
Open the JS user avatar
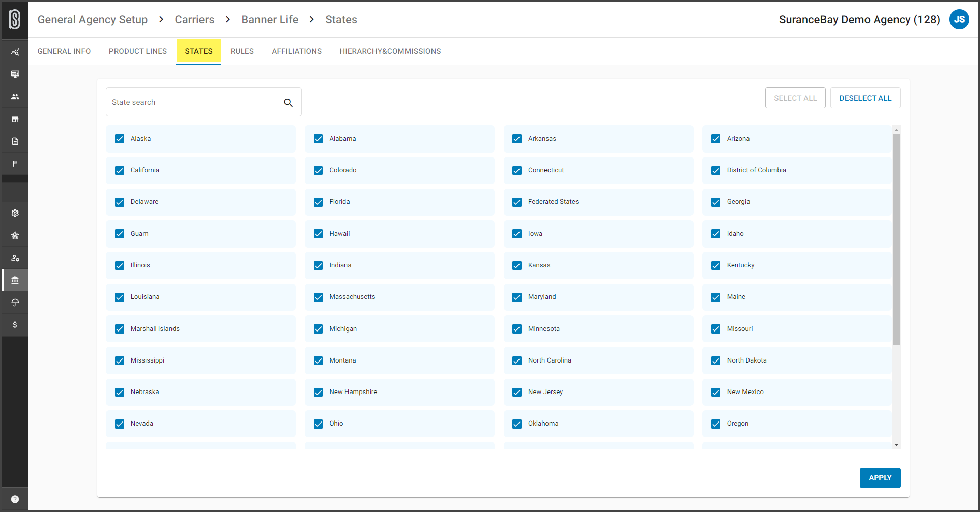(959, 20)
